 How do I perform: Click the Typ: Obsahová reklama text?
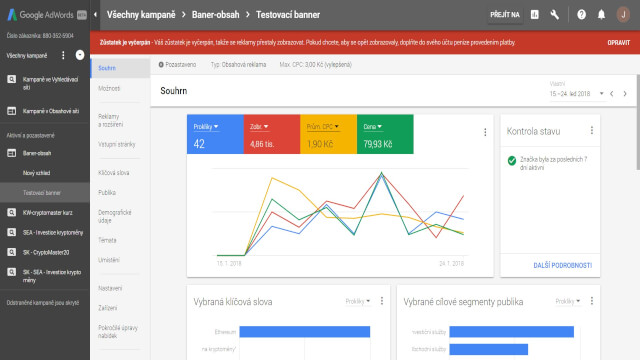pos(238,64)
